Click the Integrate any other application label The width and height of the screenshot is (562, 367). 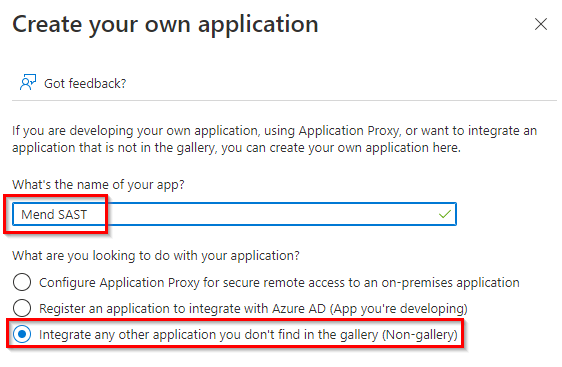(248, 335)
